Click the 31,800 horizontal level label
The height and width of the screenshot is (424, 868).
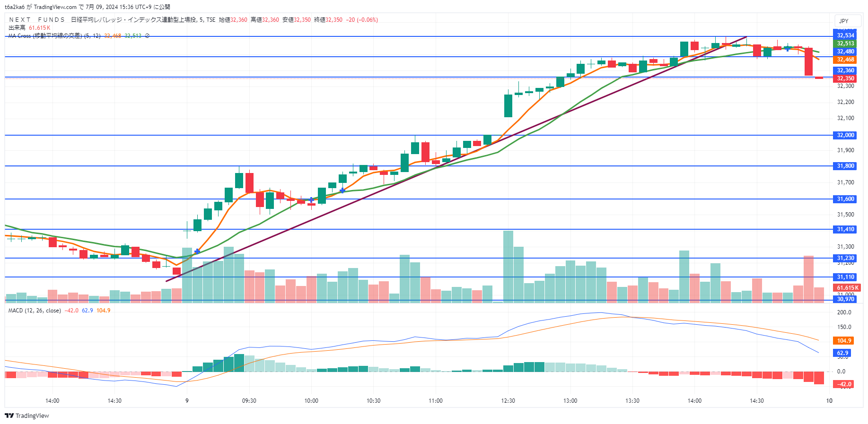click(845, 166)
